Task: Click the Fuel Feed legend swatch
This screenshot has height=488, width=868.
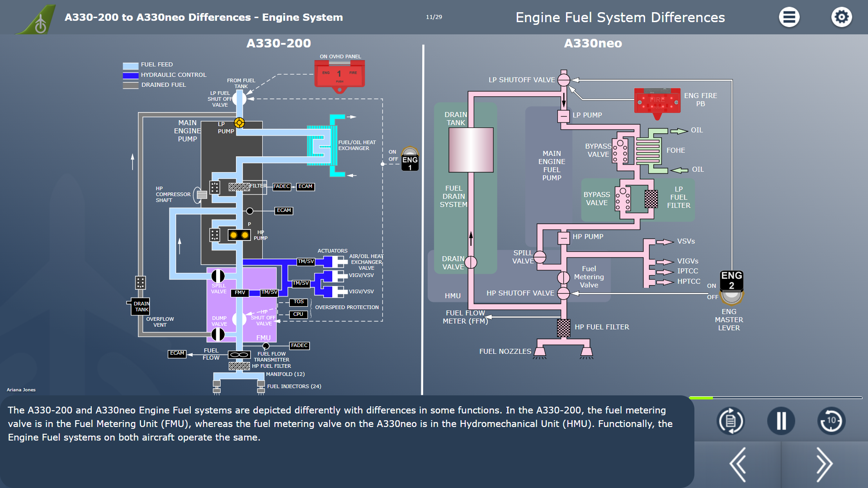Action: (x=131, y=66)
